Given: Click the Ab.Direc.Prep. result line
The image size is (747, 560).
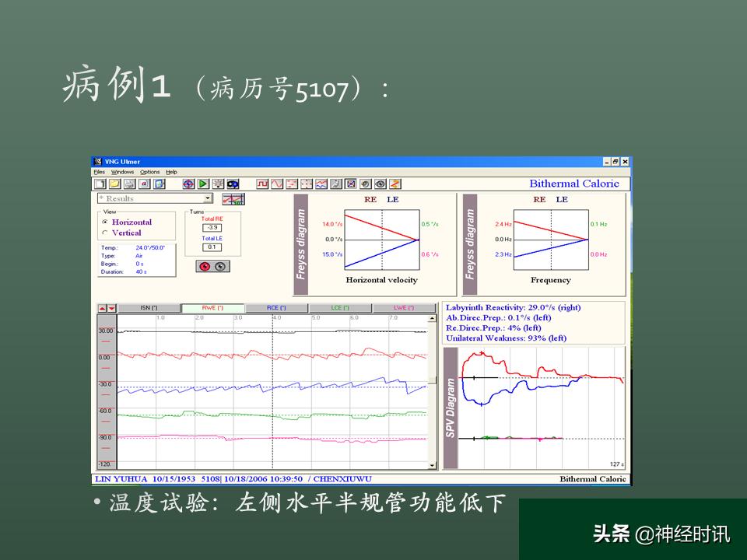Looking at the screenshot, I should (x=498, y=317).
